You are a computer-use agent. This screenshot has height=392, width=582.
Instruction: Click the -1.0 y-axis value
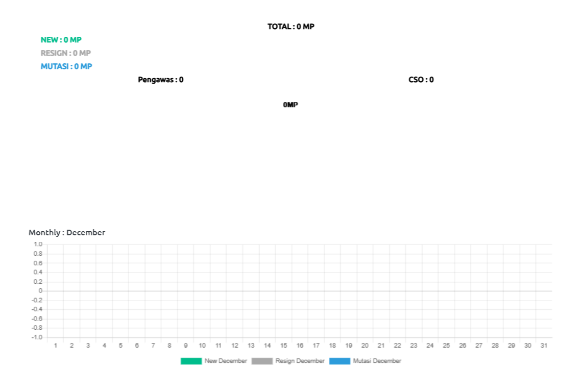pyautogui.click(x=37, y=337)
